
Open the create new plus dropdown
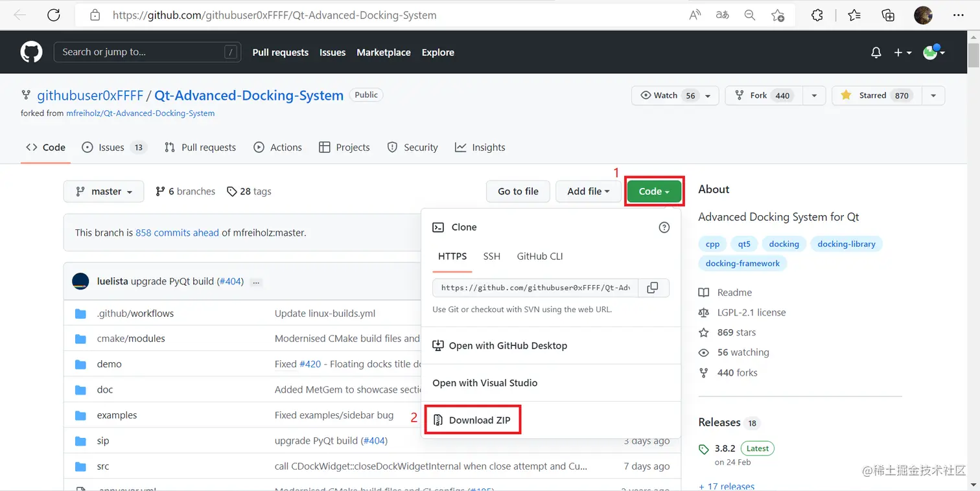[903, 52]
